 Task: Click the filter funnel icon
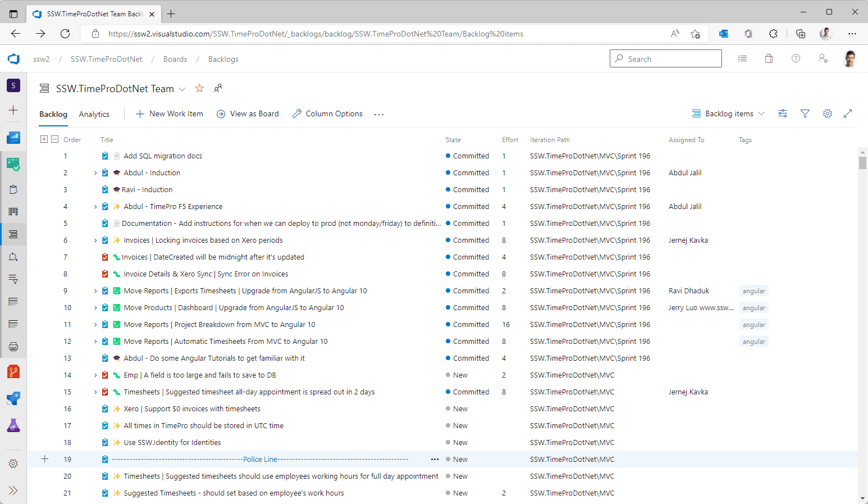pos(805,113)
